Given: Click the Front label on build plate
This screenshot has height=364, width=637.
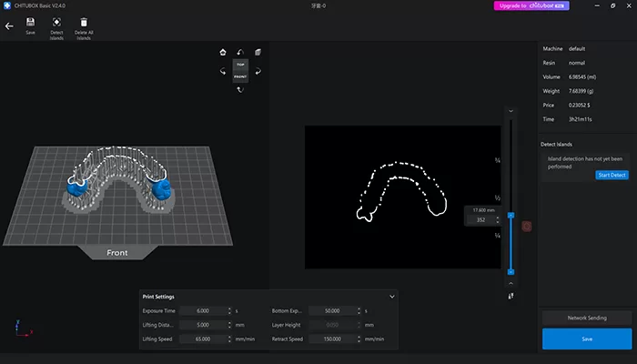Looking at the screenshot, I should (x=117, y=253).
